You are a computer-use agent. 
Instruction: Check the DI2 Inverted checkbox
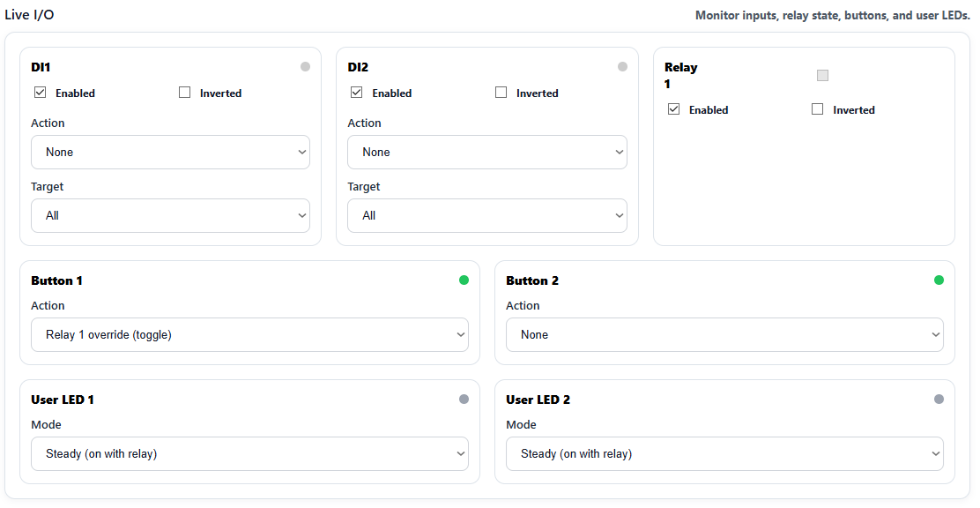coord(501,92)
